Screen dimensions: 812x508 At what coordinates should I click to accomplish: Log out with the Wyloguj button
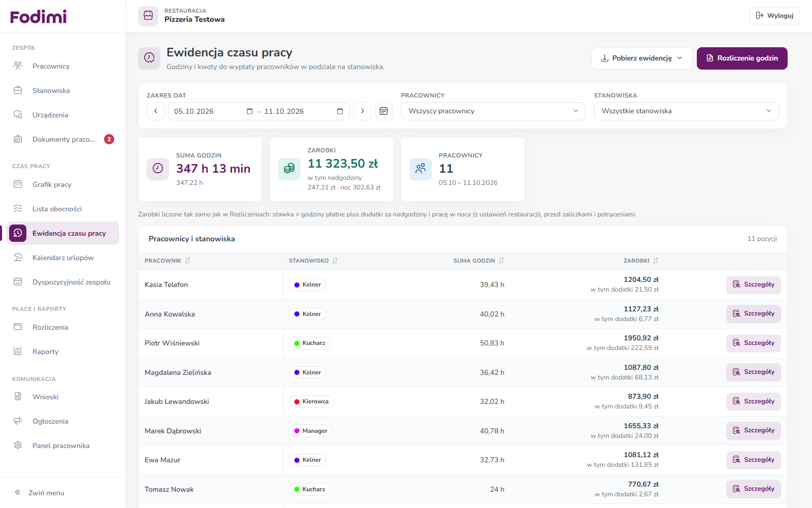click(774, 16)
